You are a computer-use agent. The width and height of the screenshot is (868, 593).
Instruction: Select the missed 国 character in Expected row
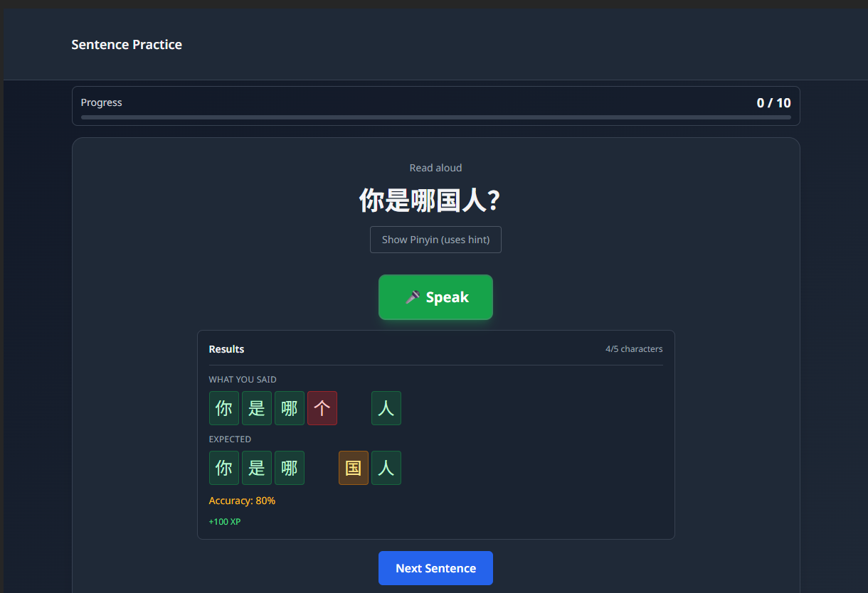click(353, 467)
